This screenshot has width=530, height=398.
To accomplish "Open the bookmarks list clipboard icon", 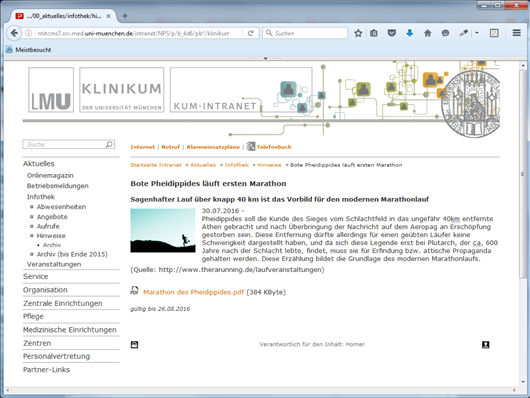I will [x=374, y=33].
